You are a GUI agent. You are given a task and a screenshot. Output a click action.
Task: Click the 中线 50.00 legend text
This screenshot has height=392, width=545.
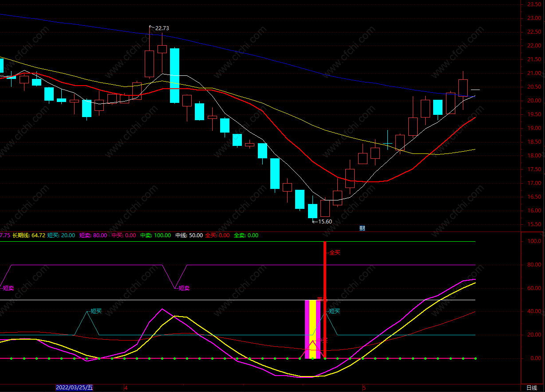[x=189, y=235]
